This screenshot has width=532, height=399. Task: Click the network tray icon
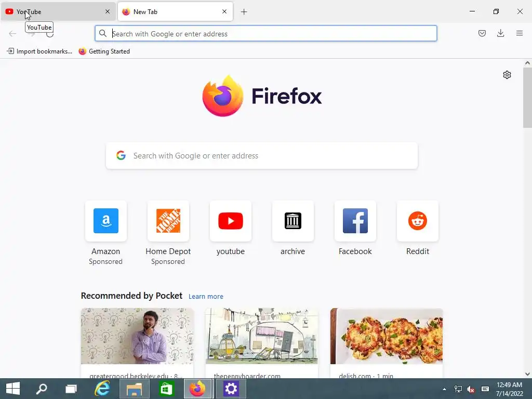tap(458, 389)
